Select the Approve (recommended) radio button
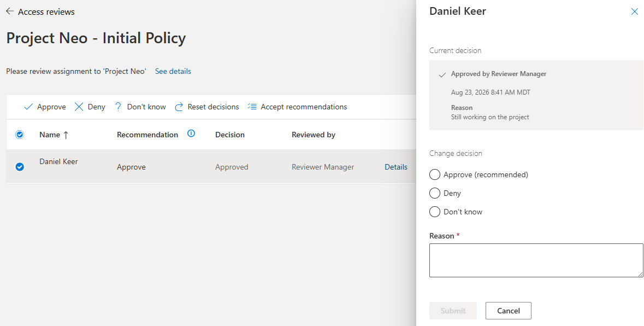 tap(435, 174)
